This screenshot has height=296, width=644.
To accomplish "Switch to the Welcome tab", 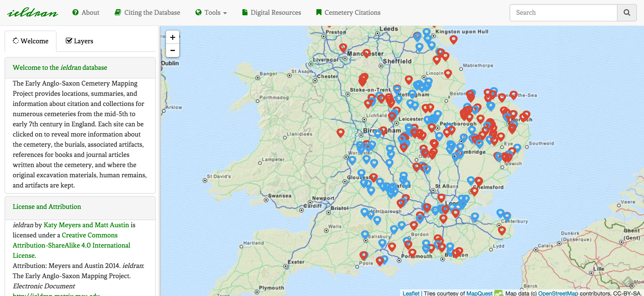I will click(31, 41).
